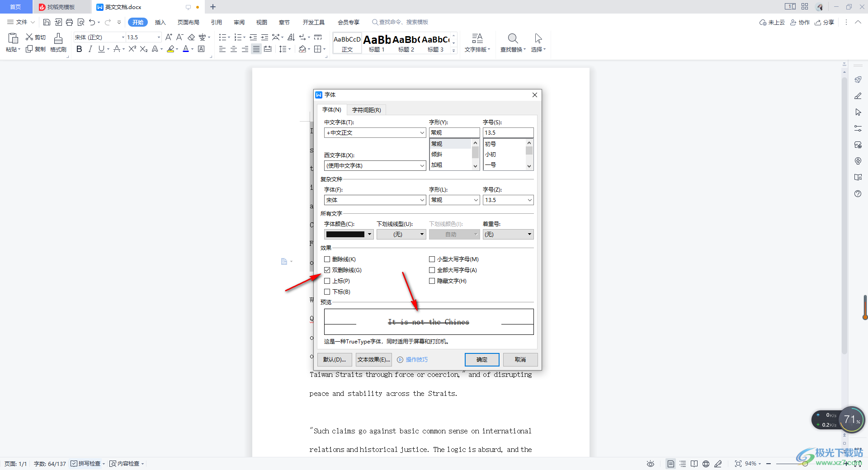Click the line spacing icon
Image resolution: width=868 pixels, height=470 pixels.
tap(283, 49)
